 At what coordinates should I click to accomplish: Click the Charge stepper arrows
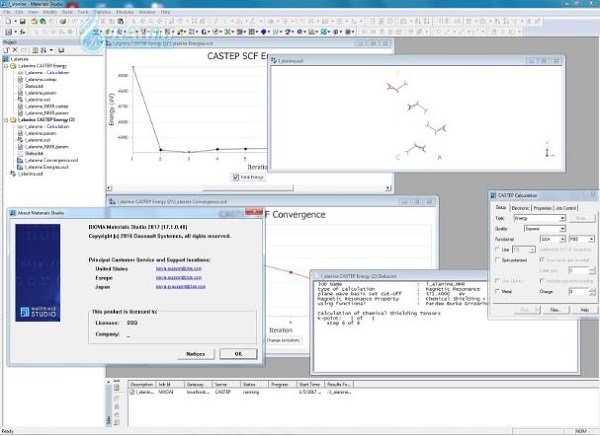coord(592,291)
